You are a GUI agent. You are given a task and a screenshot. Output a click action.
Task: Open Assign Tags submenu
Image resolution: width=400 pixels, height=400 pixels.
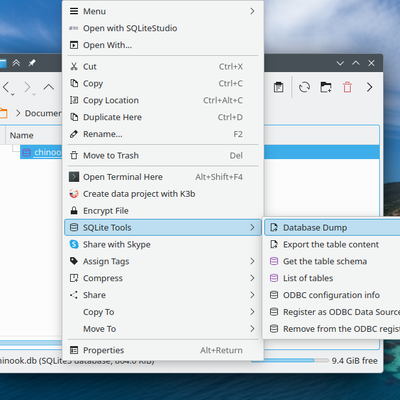pos(162,261)
